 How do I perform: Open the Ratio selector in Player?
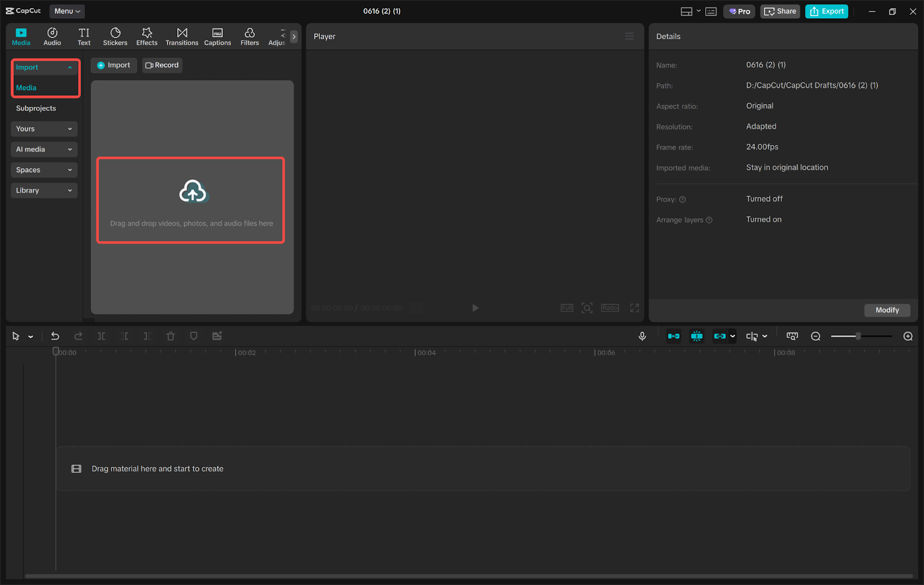(x=610, y=308)
